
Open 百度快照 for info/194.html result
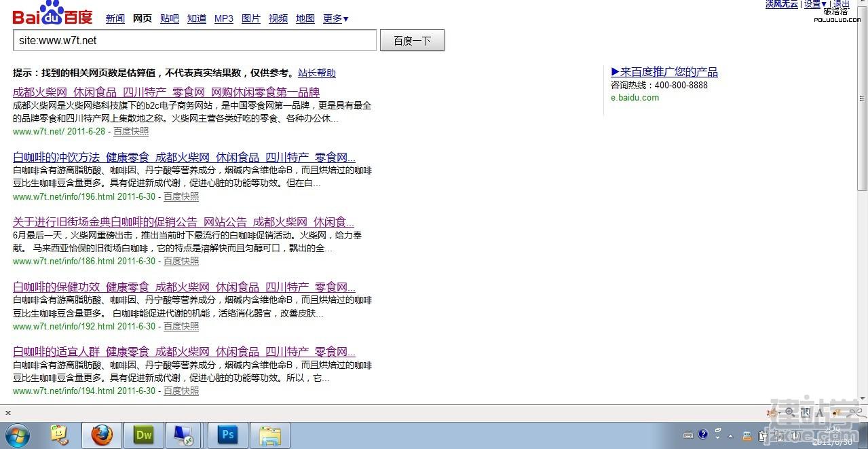click(x=181, y=391)
